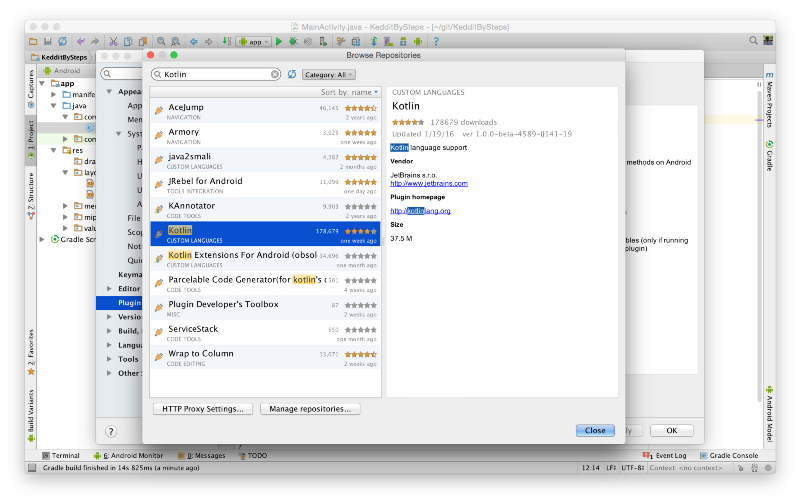This screenshot has width=800, height=502.
Task: Collapse the res folder in project tree
Action: point(54,150)
